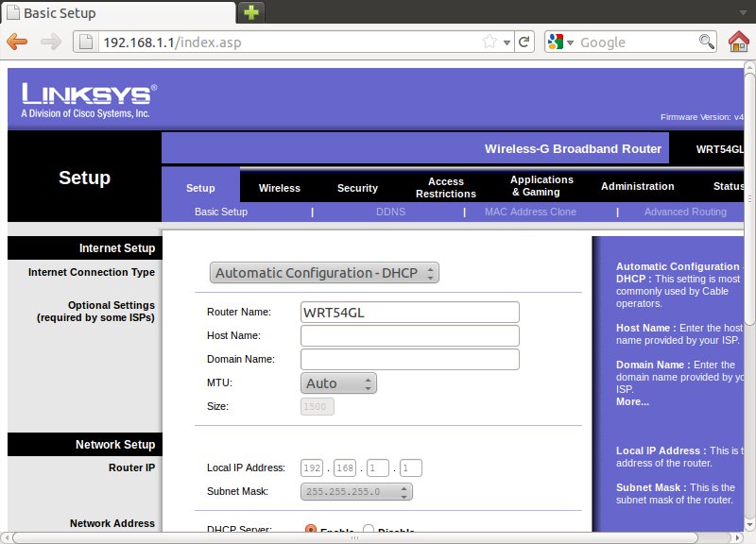Click the browser forward arrow button
This screenshot has height=544, width=756.
pos(51,42)
